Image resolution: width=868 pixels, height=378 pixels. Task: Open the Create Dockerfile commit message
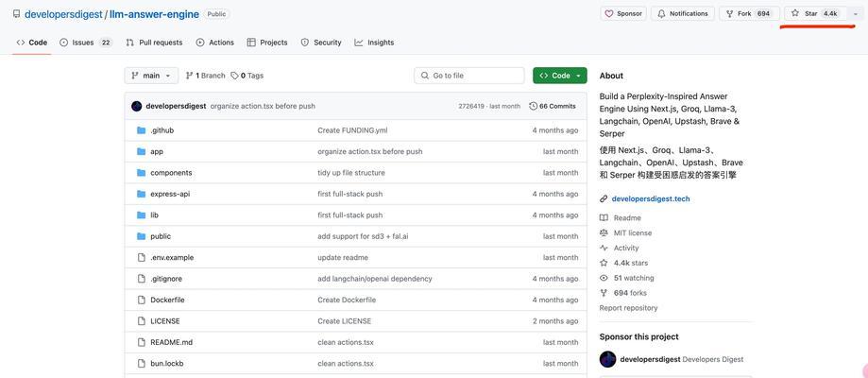(x=347, y=300)
